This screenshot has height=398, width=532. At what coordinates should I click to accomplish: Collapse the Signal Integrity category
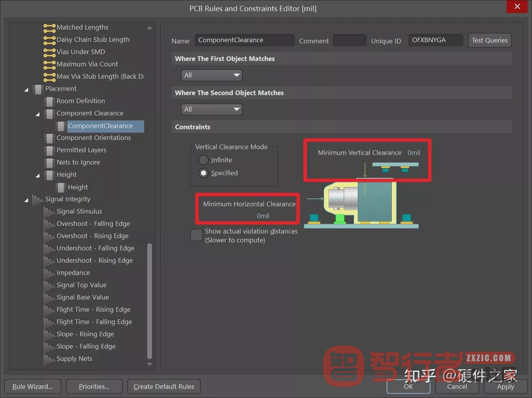coord(26,200)
